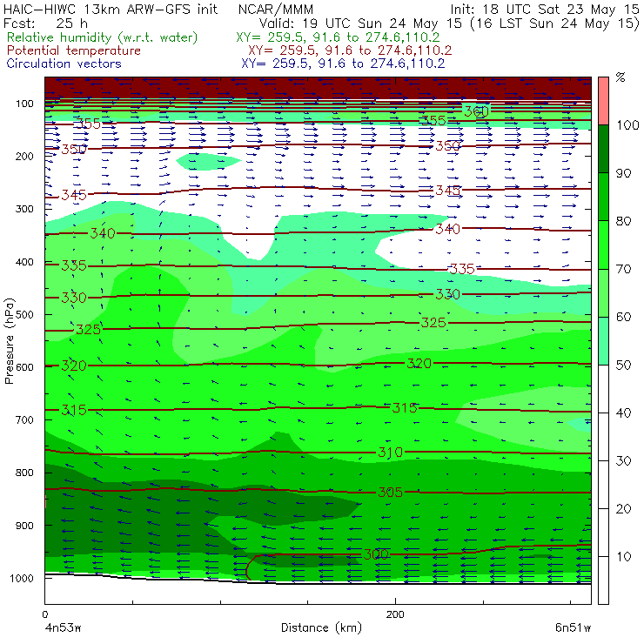The image size is (644, 644).
Task: Click the '500' pressure axis tick label
Action: point(25,315)
